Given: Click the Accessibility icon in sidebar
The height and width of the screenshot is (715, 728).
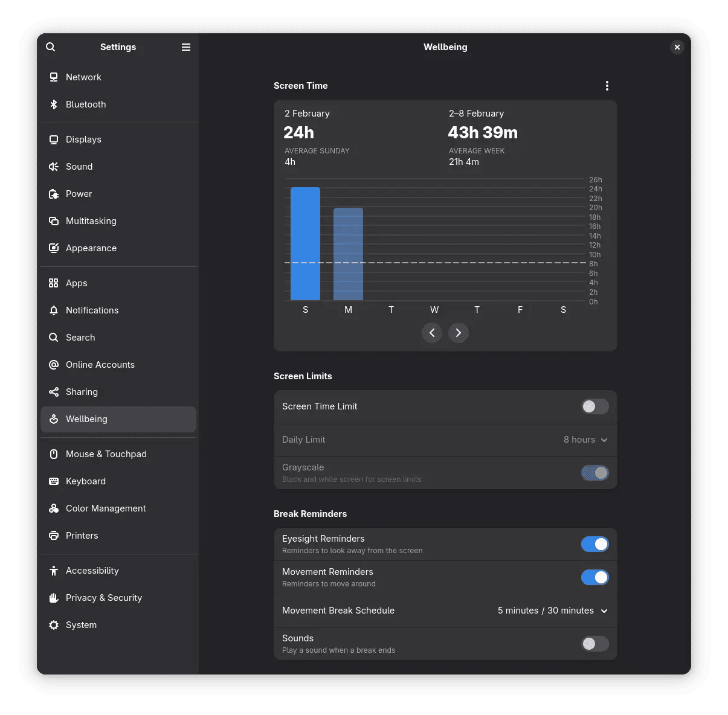Looking at the screenshot, I should tap(54, 571).
